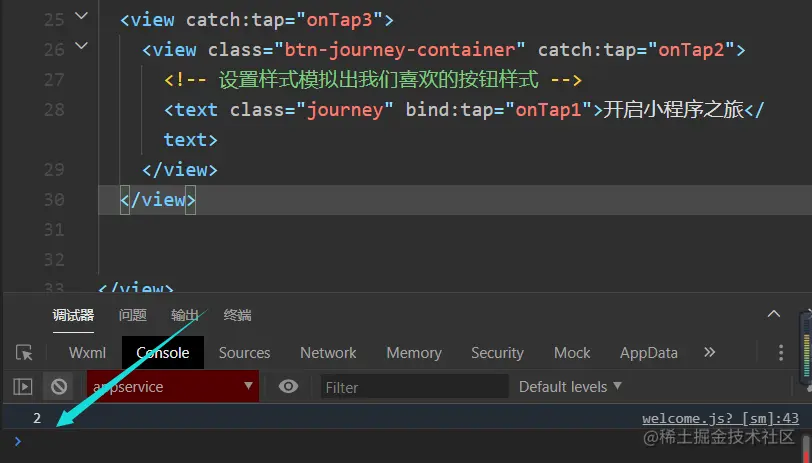This screenshot has width=812, height=463.
Task: Open the appservice context dropdown
Action: (x=173, y=386)
